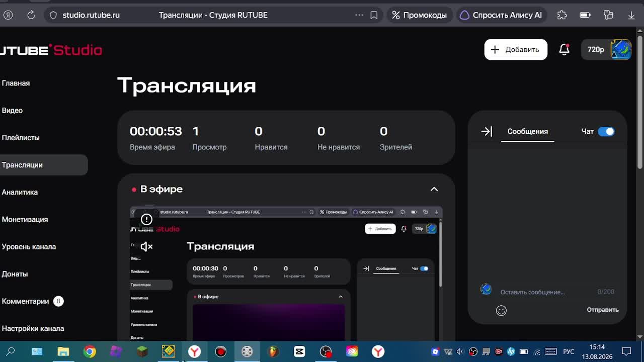644x362 pixels.
Task: Click the Трансляция page heading
Action: click(187, 85)
